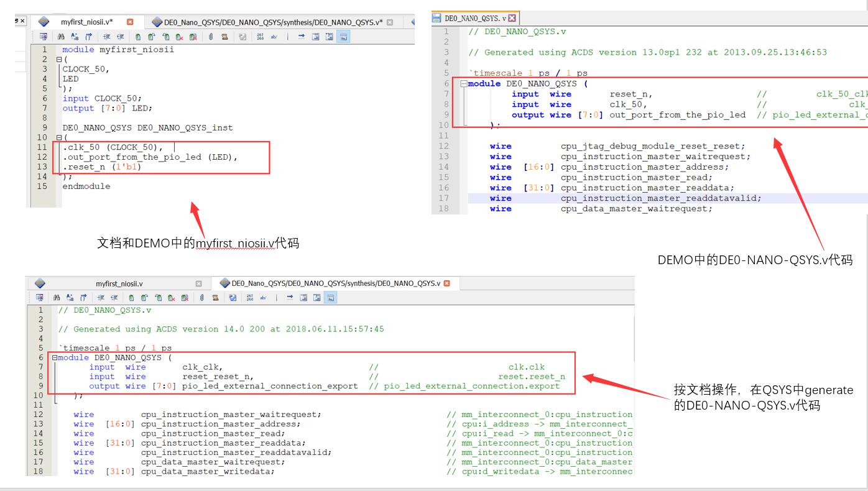This screenshot has height=491, width=868.
Task: Click Increase Indent icon in bottom editor toolbar
Action: (101, 298)
